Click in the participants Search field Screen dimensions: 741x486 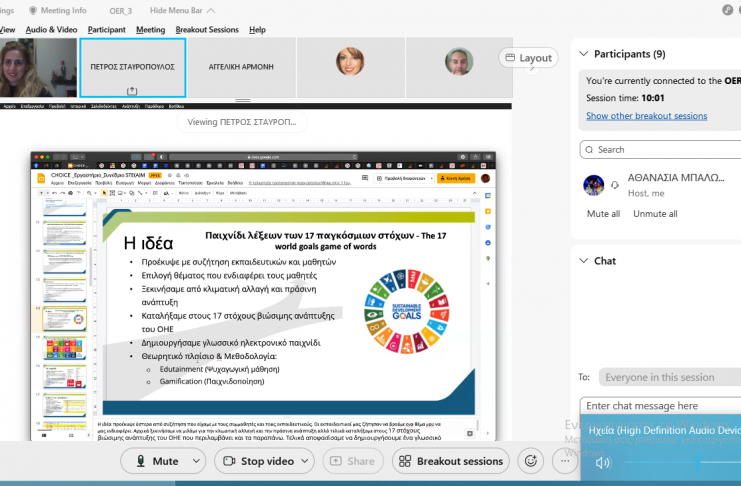click(665, 150)
